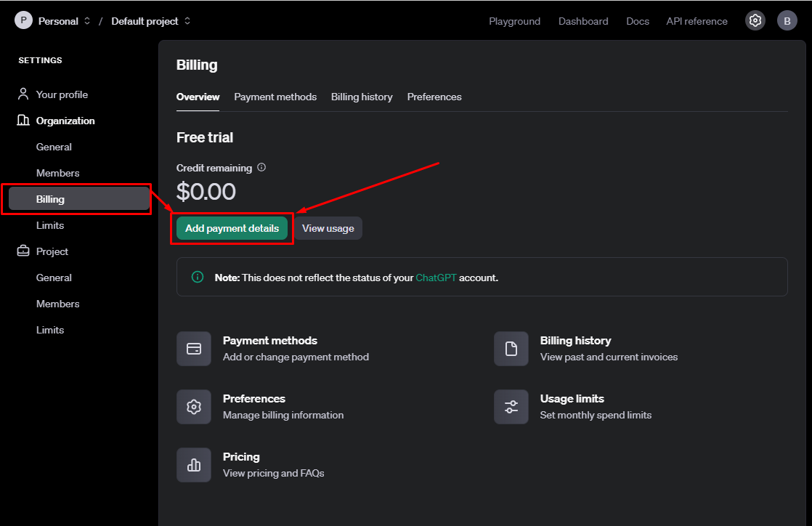Screen dimensions: 812x526
Task: Switch to the Billing history tab
Action: pyautogui.click(x=362, y=97)
